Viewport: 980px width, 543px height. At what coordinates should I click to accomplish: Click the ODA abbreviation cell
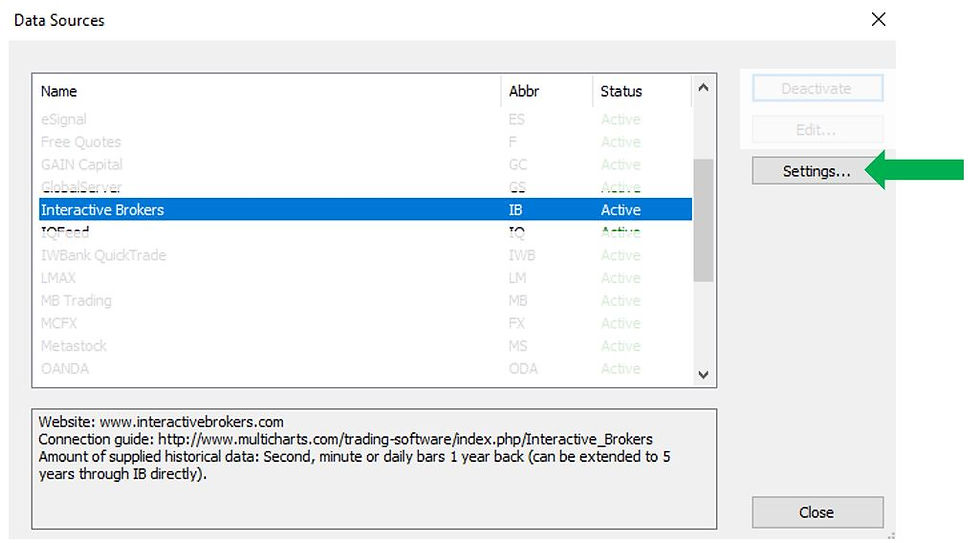(x=523, y=369)
